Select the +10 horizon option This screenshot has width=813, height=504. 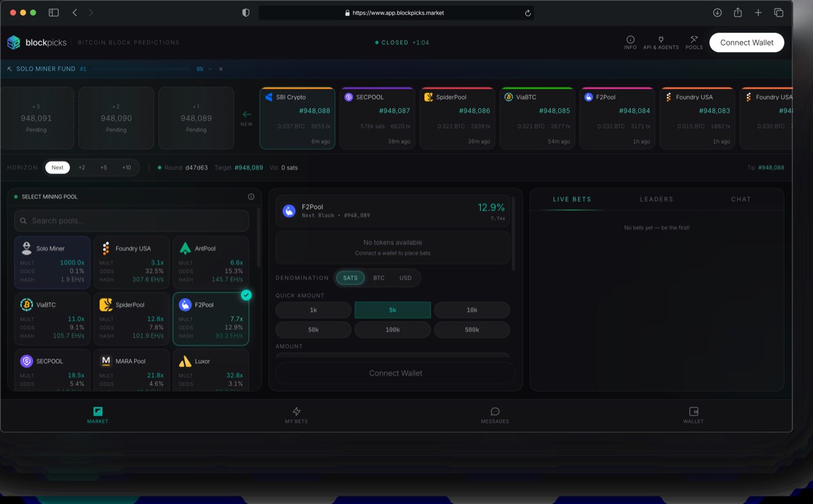pyautogui.click(x=126, y=168)
